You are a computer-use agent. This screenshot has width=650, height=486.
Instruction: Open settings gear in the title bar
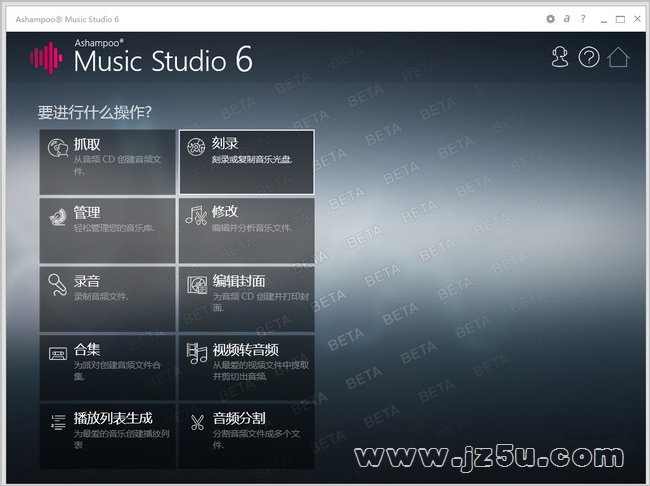(550, 19)
